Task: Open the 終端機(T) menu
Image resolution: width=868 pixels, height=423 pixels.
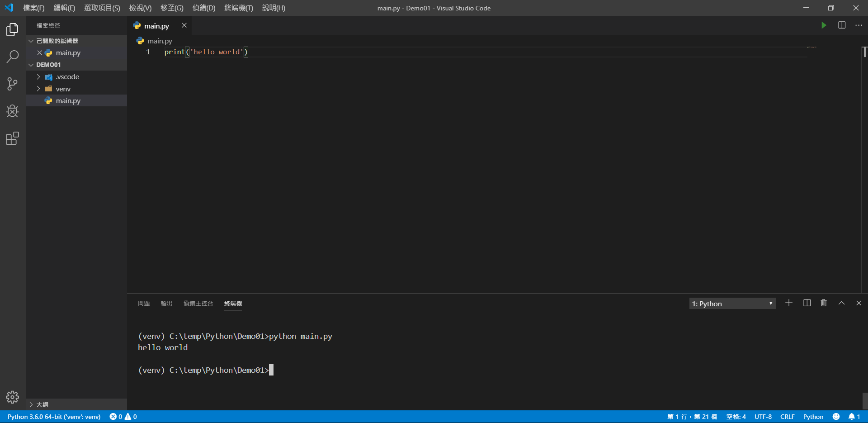Action: pyautogui.click(x=239, y=8)
